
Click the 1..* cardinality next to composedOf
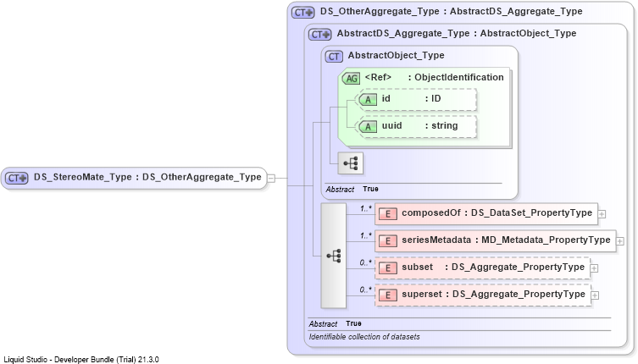(366, 208)
